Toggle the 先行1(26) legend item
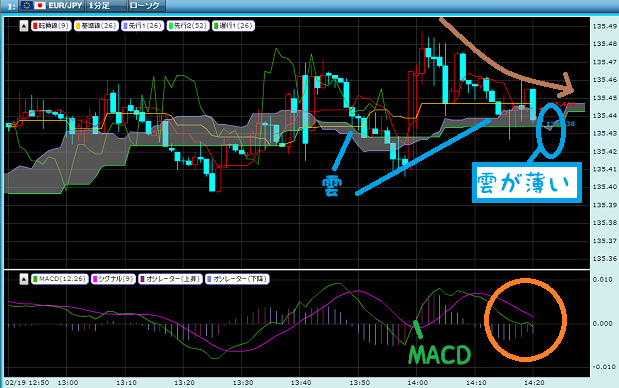 [143, 26]
